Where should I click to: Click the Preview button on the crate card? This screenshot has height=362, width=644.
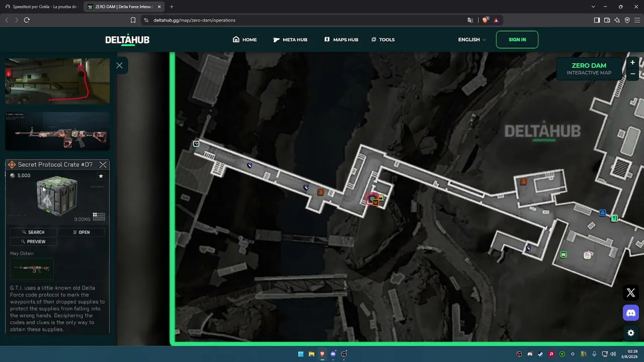coord(33,242)
